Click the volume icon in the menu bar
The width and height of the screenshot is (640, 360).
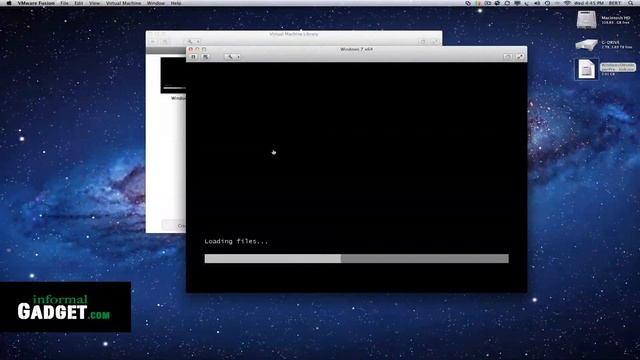pyautogui.click(x=537, y=3)
